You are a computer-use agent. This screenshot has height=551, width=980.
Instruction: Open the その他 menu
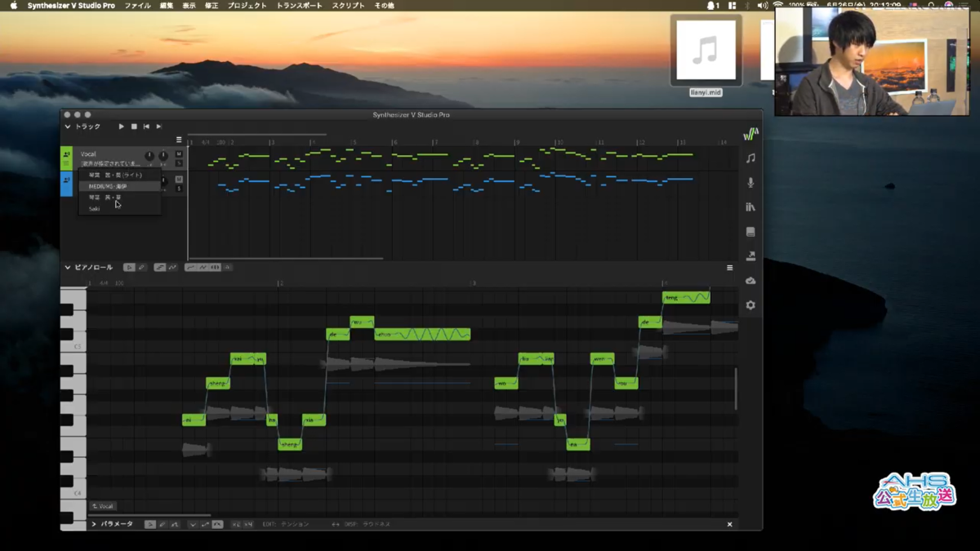pos(384,6)
